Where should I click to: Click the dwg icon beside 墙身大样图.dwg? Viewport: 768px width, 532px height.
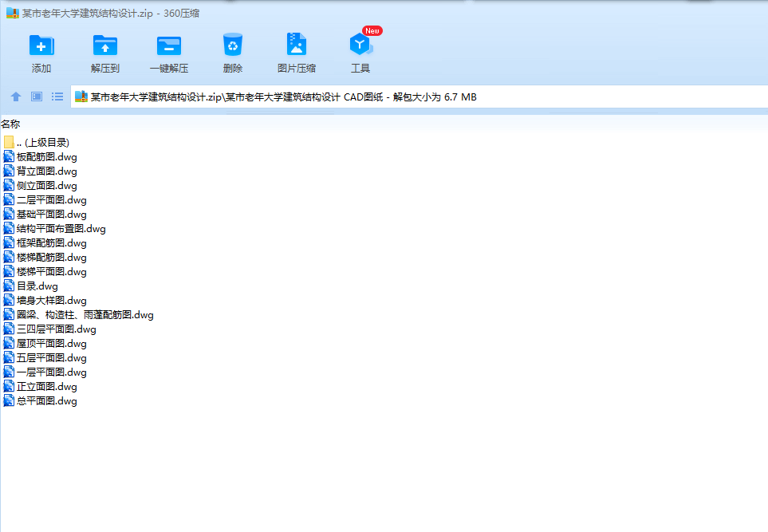[9, 300]
